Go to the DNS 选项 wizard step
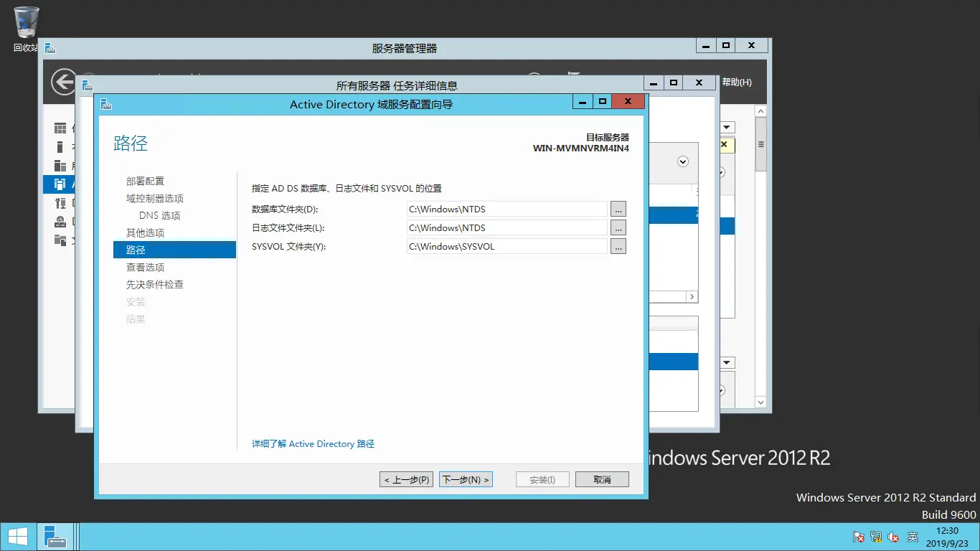 (x=160, y=215)
